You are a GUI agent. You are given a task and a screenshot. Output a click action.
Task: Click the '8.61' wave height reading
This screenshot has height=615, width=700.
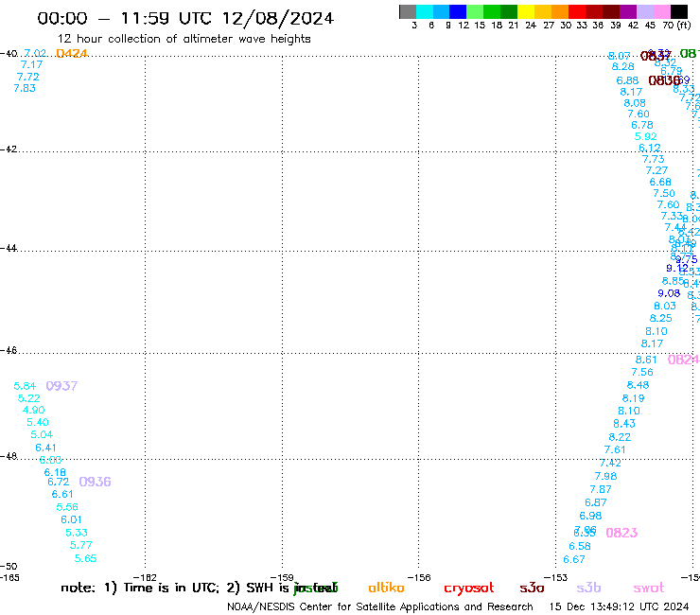(x=646, y=360)
